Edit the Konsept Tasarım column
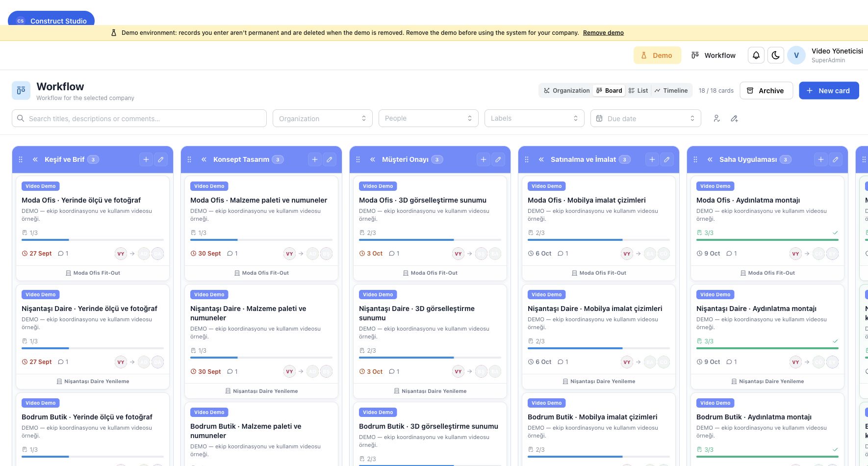The height and width of the screenshot is (466, 868). [330, 159]
